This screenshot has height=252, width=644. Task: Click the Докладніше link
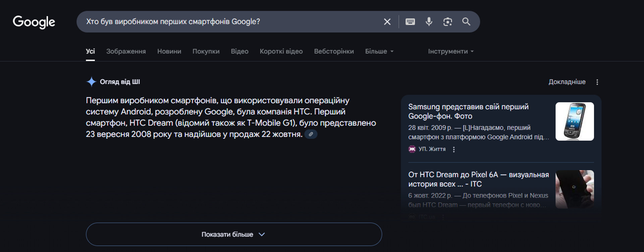pyautogui.click(x=567, y=82)
